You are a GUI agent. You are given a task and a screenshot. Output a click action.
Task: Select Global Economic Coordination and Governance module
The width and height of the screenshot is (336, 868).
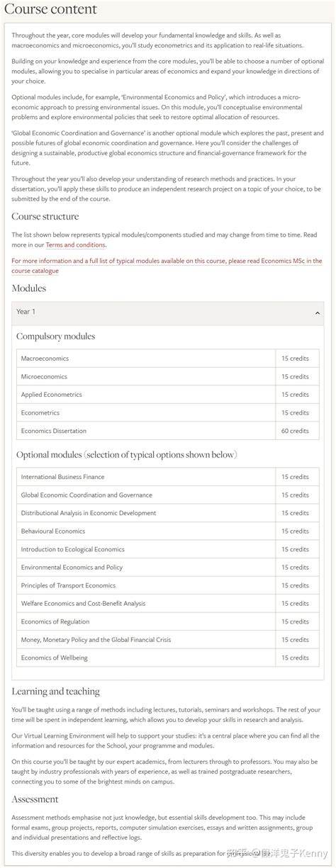(167, 495)
